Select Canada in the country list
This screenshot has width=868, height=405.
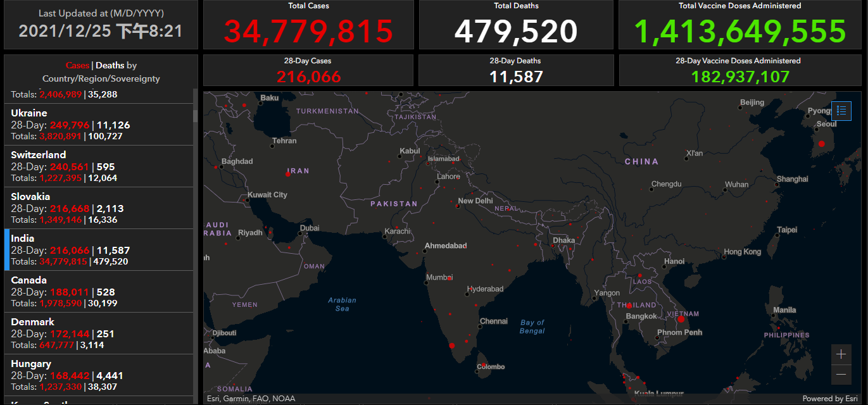[99, 292]
